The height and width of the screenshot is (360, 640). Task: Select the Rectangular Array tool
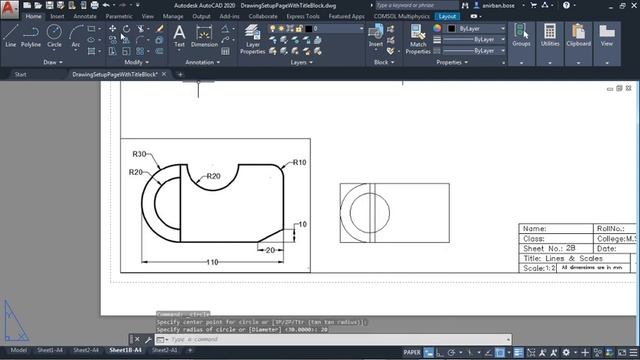click(x=140, y=51)
